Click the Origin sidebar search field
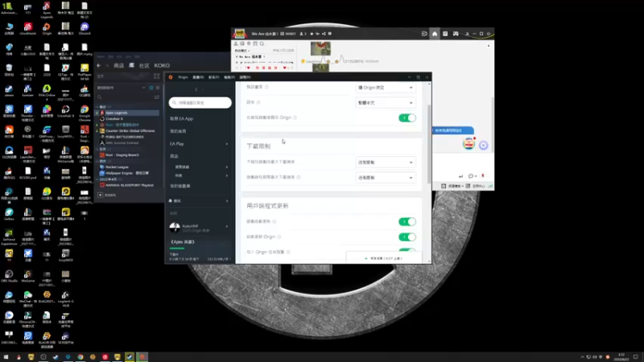Screen dimensions: 644x362 coord(200,103)
